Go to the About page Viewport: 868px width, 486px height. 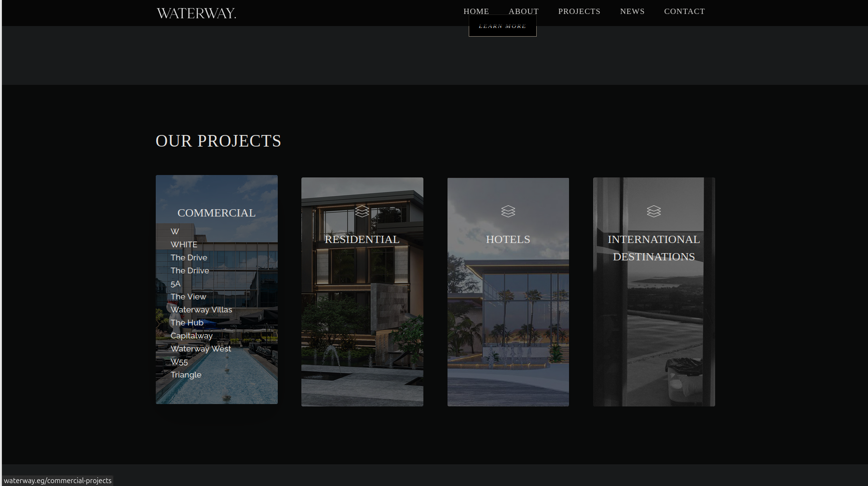click(523, 11)
